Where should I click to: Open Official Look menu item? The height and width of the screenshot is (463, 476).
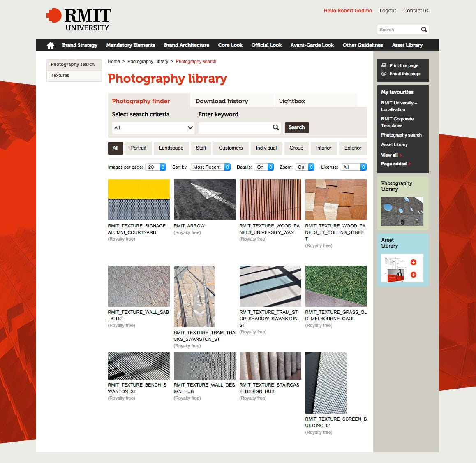click(x=266, y=45)
